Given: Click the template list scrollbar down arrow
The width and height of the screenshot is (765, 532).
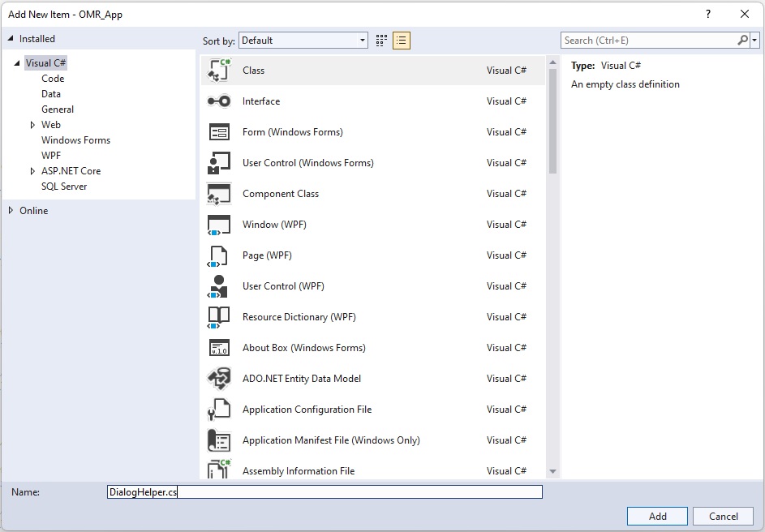Looking at the screenshot, I should pos(552,471).
